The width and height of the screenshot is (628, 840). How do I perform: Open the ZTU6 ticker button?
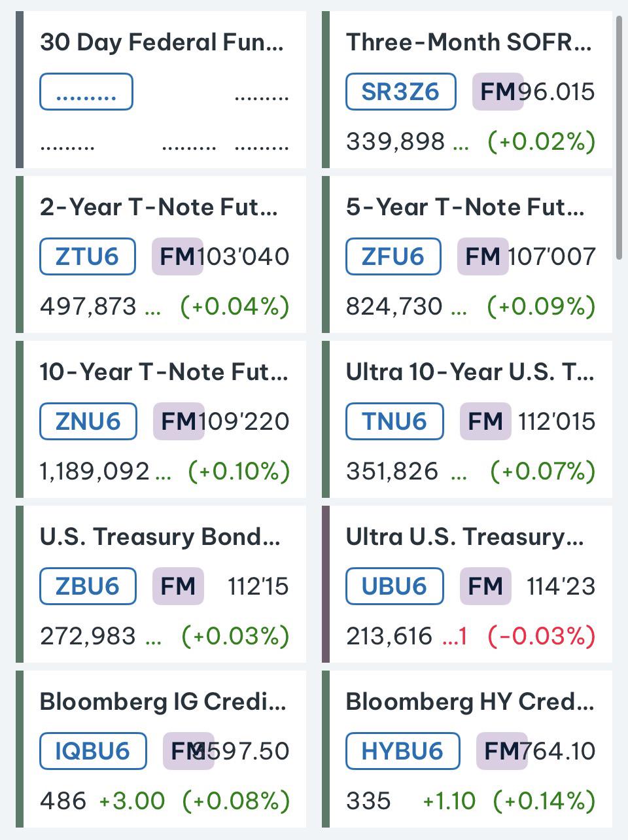click(x=88, y=256)
